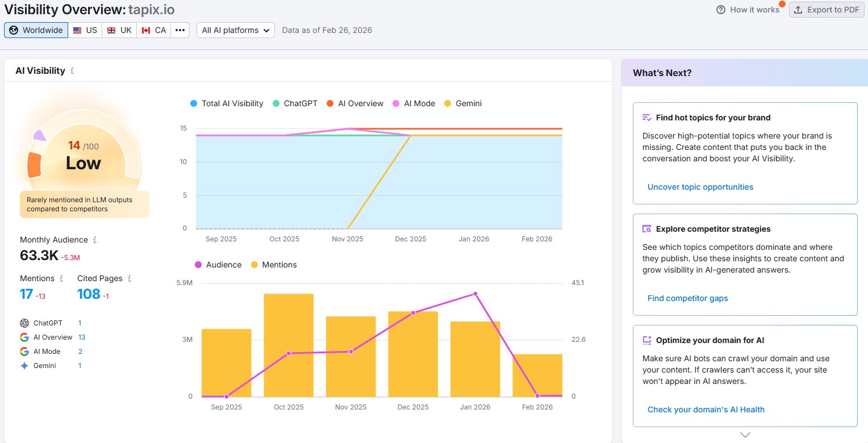This screenshot has width=868, height=443.
Task: Click the Dec 2025 audience data point
Action: 413,313
